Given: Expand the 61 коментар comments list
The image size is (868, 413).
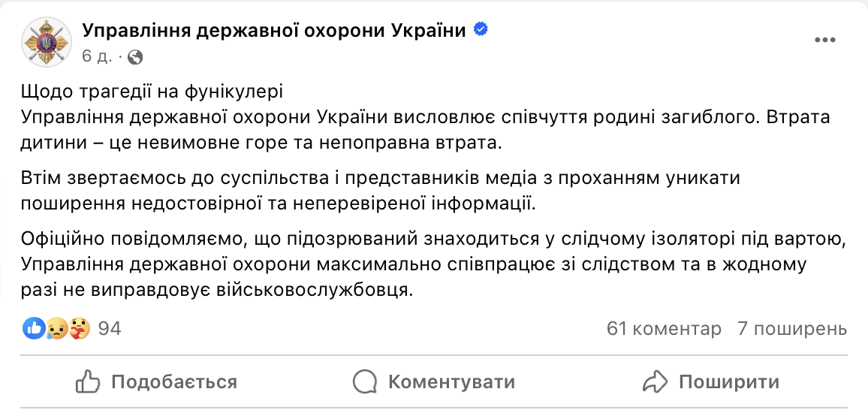Looking at the screenshot, I should (663, 328).
